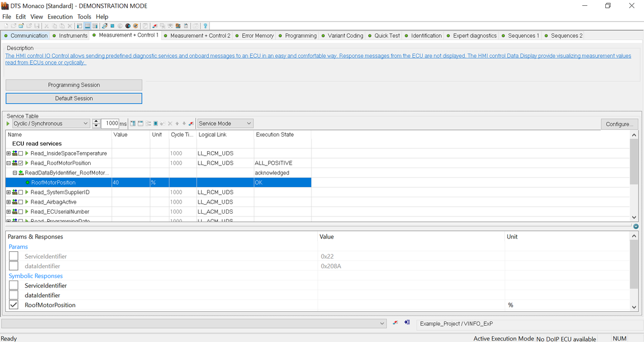
Task: Click the Programming Session button
Action: (74, 85)
